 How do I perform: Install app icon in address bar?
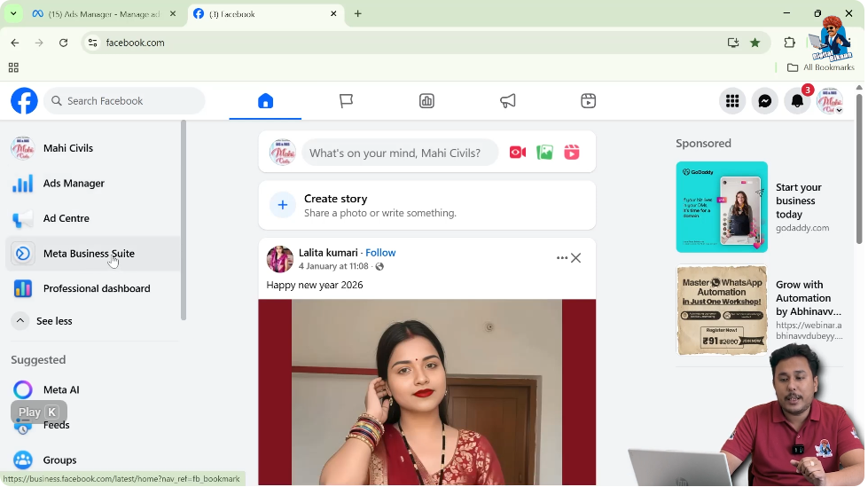(733, 43)
